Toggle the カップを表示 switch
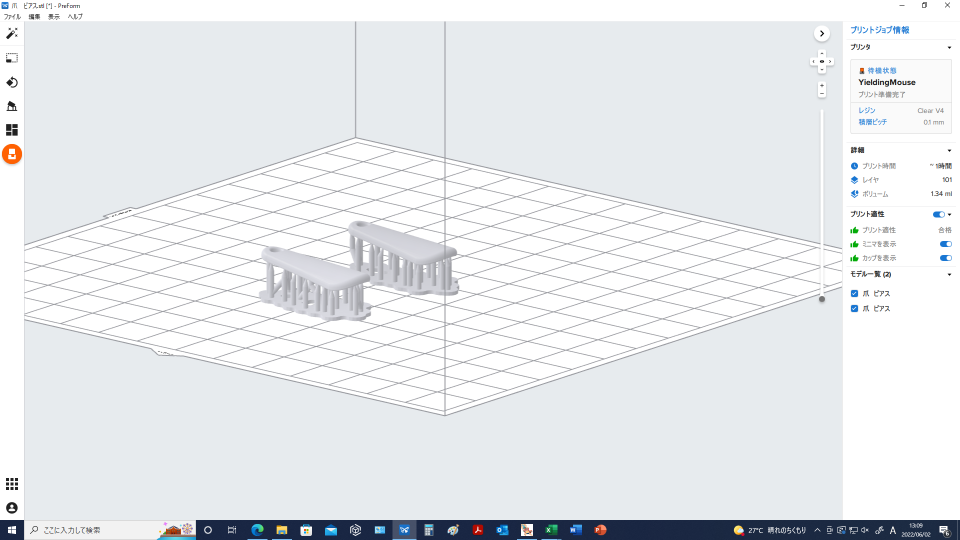The image size is (960, 540). pos(945,258)
